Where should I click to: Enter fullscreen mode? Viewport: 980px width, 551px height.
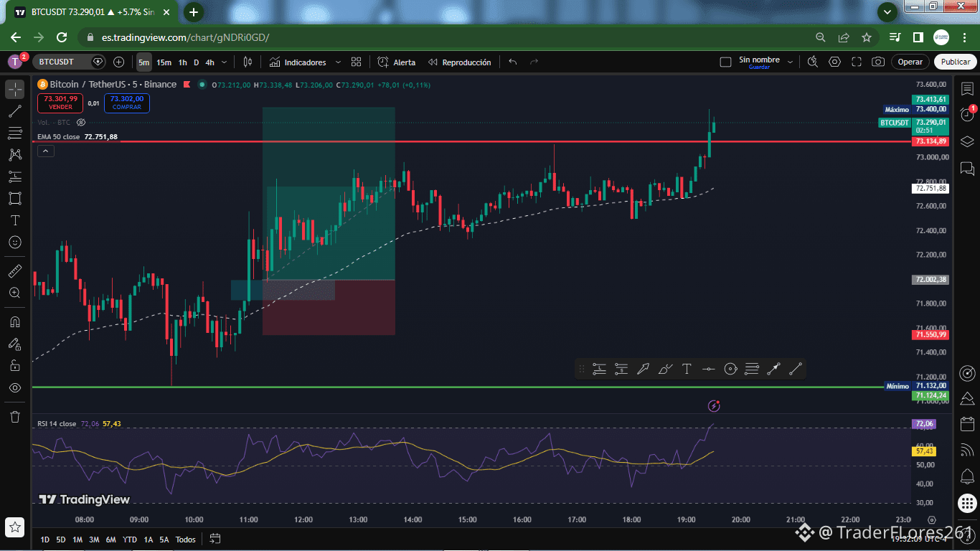856,62
